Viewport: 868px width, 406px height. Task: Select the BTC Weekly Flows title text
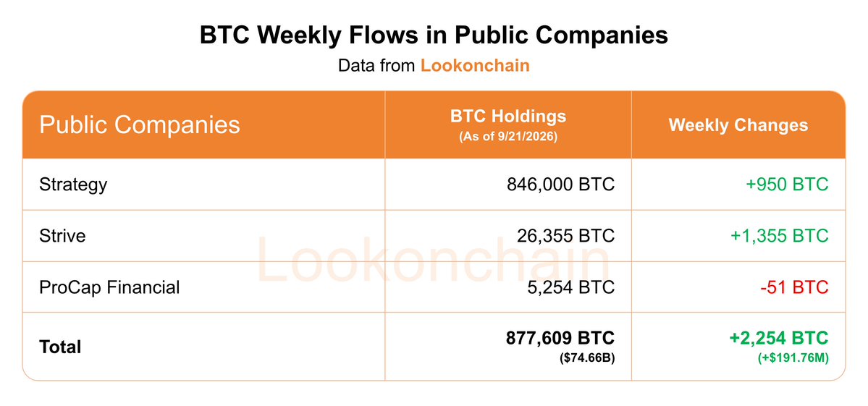434,35
